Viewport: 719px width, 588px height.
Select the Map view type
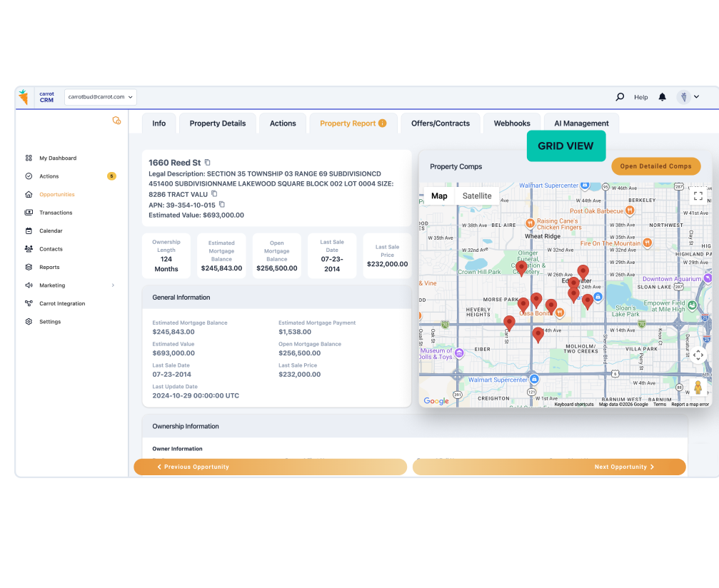click(439, 196)
